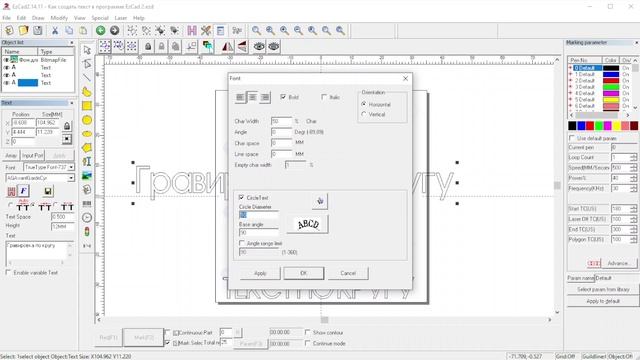Select the Text drawing tool
Viewport: 640px width, 360px height.
(87, 162)
